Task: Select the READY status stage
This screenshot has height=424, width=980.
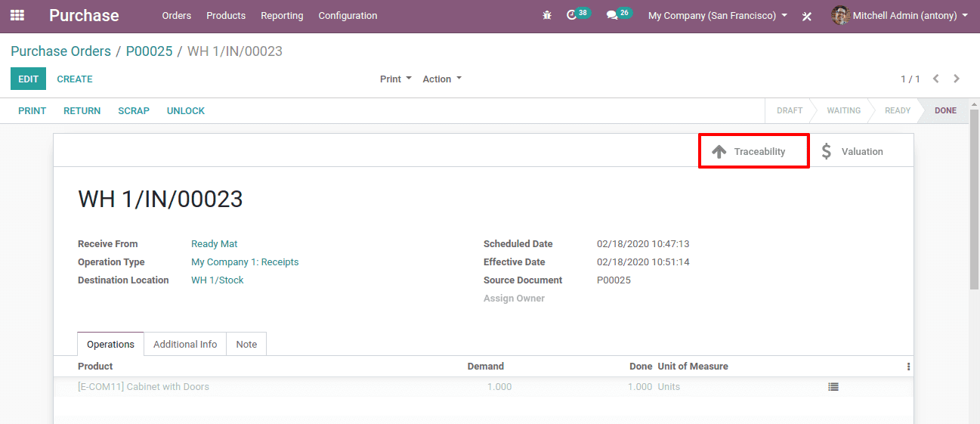Action: pyautogui.click(x=898, y=110)
